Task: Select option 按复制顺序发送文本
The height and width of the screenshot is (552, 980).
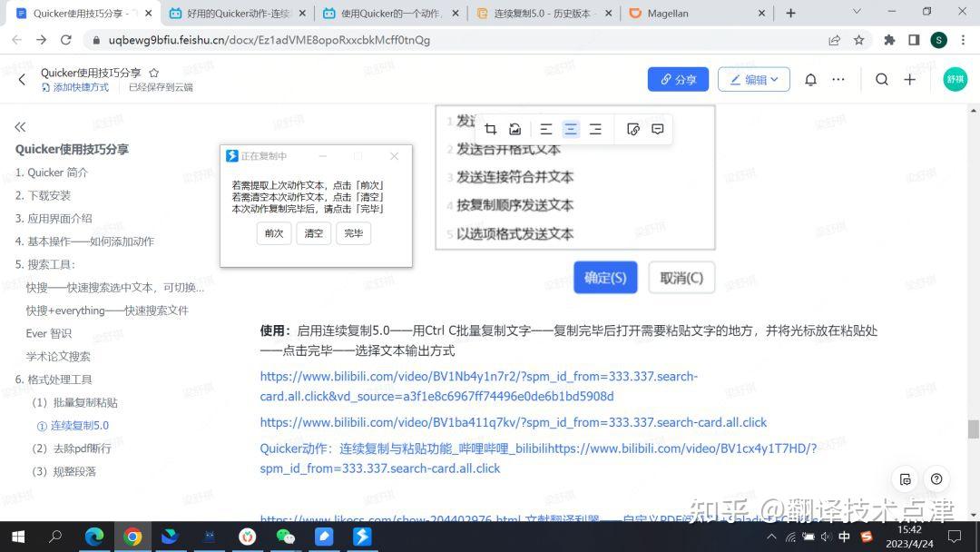Action: tap(515, 205)
